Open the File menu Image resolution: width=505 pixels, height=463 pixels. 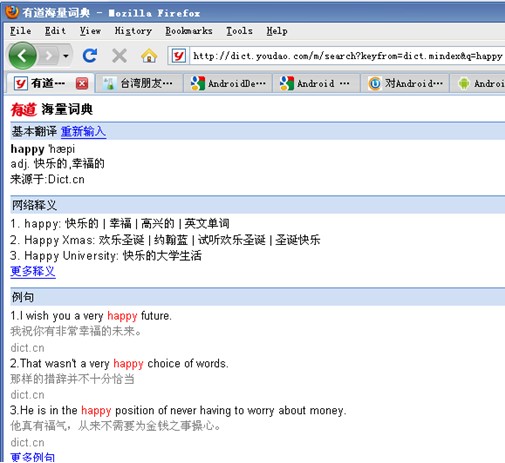tap(21, 31)
